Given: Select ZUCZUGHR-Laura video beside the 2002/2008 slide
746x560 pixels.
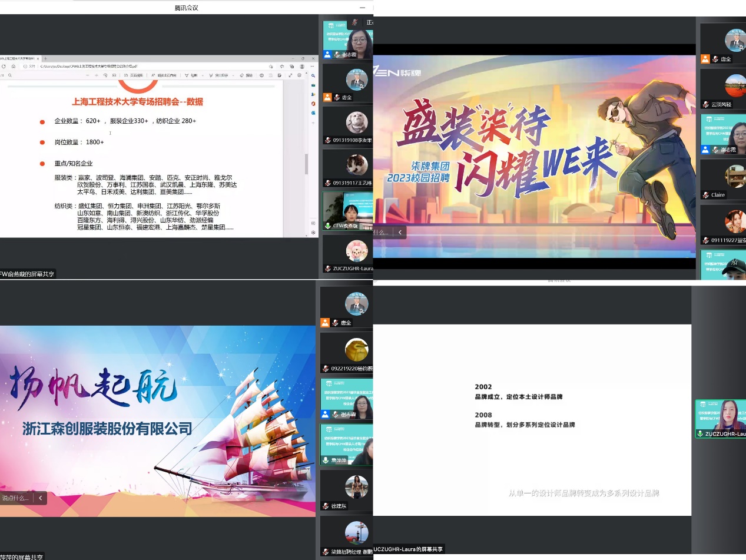Looking at the screenshot, I should 721,419.
